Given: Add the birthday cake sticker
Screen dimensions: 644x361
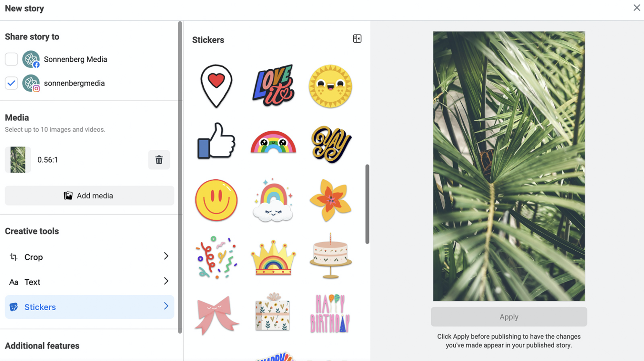Looking at the screenshot, I should coord(330,256).
